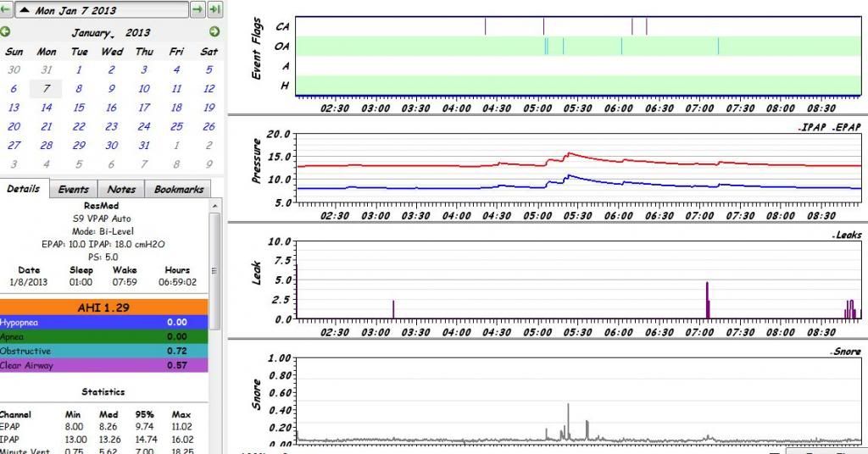Pick January 15 on the calendar
Screen dimensions: 868x454
tap(79, 108)
